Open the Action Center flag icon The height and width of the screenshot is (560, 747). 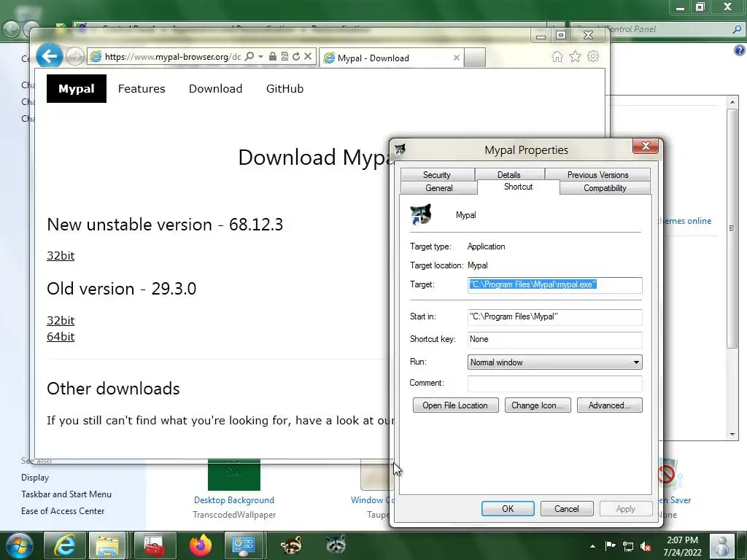click(610, 546)
